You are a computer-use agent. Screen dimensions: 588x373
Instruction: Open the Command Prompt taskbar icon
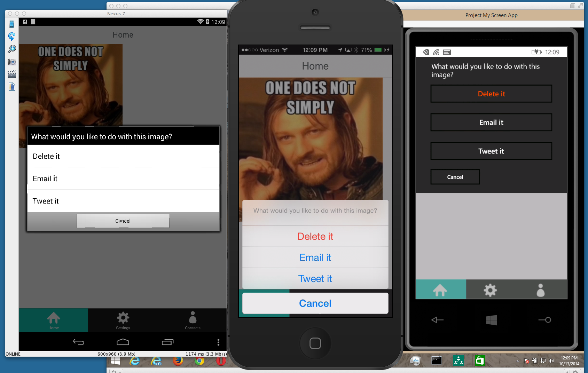click(437, 360)
